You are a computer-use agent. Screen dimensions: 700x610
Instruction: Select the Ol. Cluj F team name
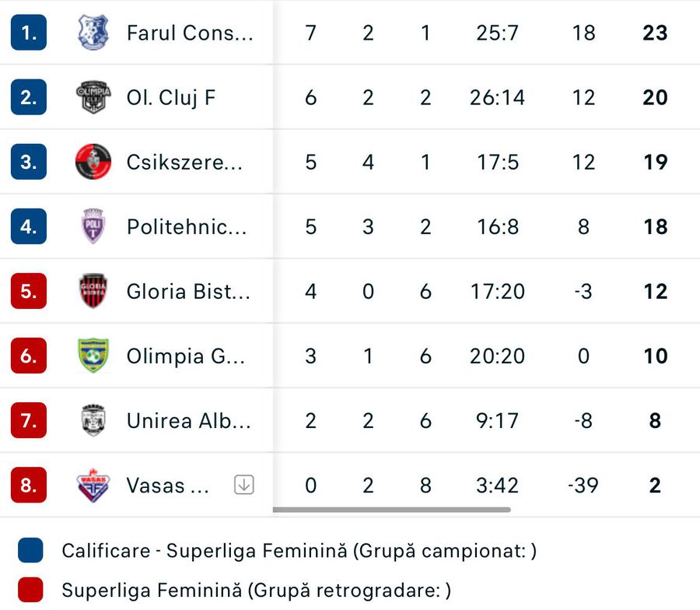coord(168,97)
